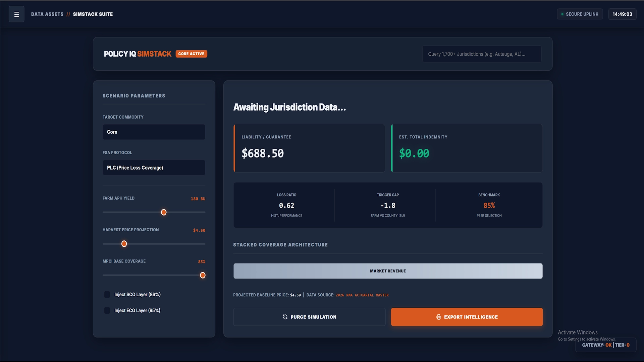Click the PEER SELECTION caption
The width and height of the screenshot is (644, 362).
point(489,216)
